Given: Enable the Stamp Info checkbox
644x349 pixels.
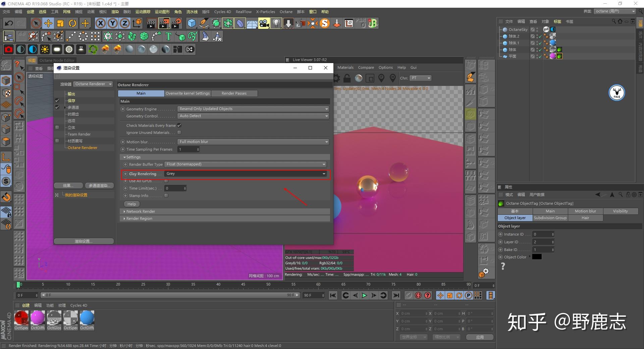Looking at the screenshot, I should tap(166, 196).
